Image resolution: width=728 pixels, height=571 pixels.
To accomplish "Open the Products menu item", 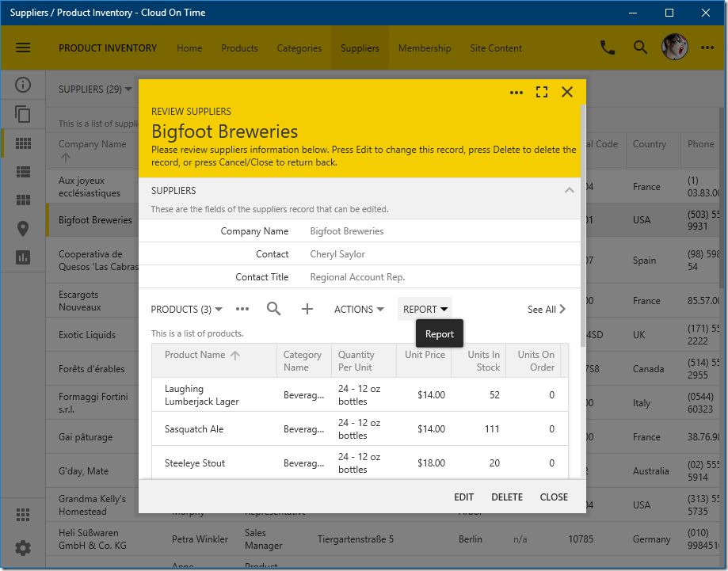I will tap(239, 48).
